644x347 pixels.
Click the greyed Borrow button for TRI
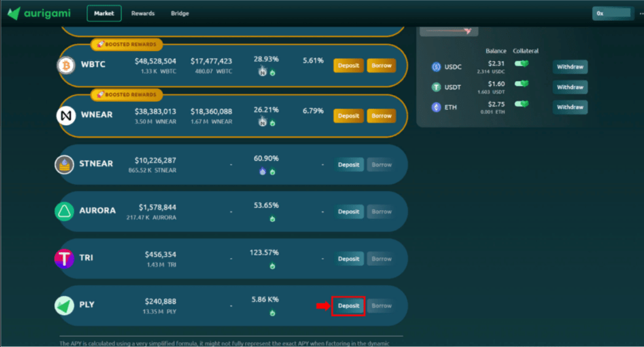pos(382,259)
